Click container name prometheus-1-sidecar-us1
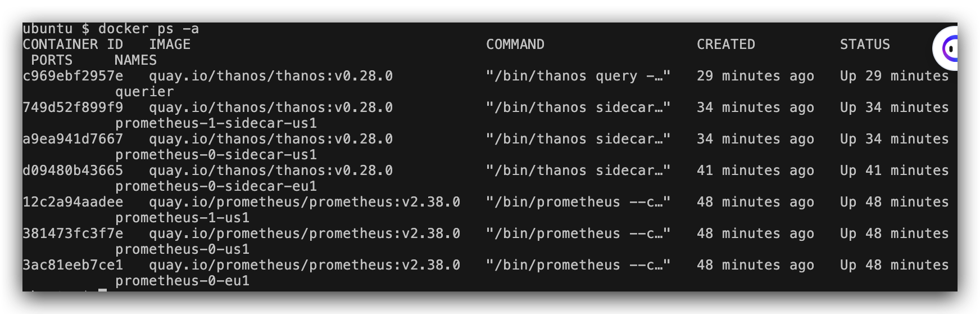Screen dimensions: 980x314 tap(216, 123)
